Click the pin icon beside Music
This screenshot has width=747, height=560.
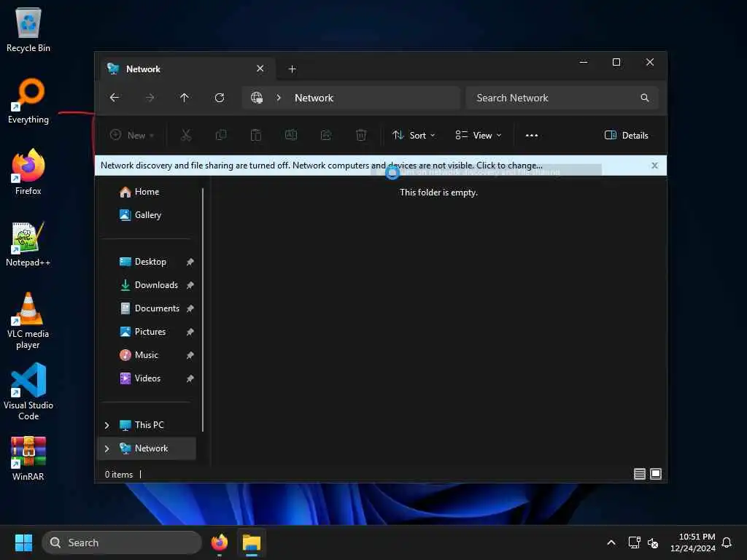click(x=190, y=355)
